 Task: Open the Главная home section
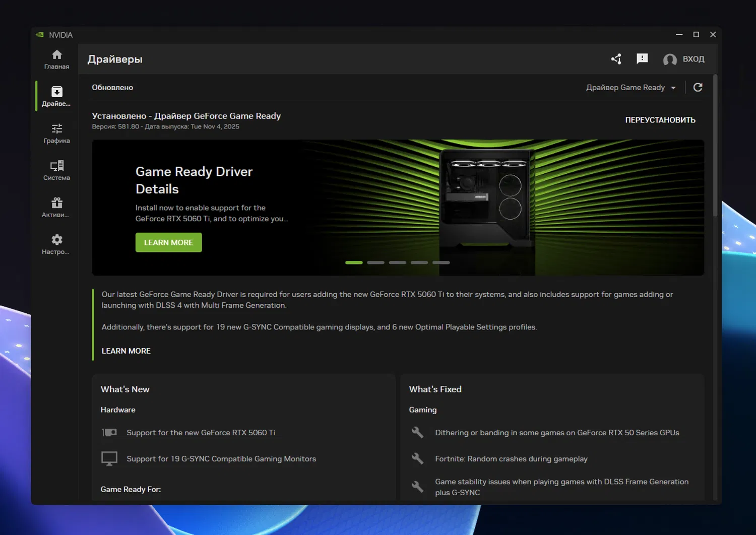(x=56, y=59)
